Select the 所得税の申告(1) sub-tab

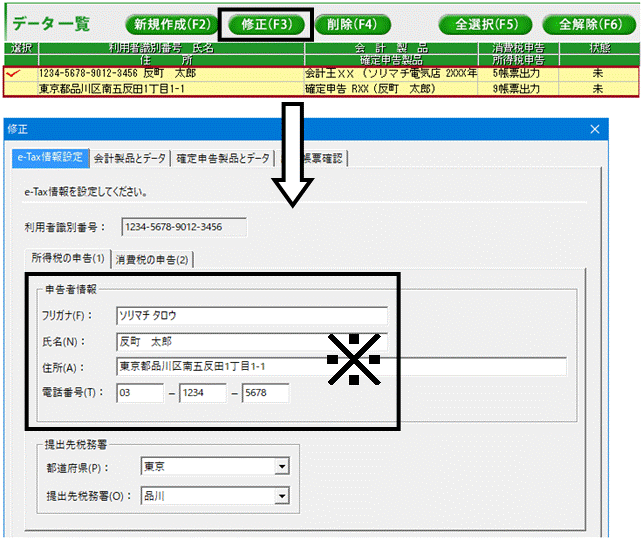(68, 258)
